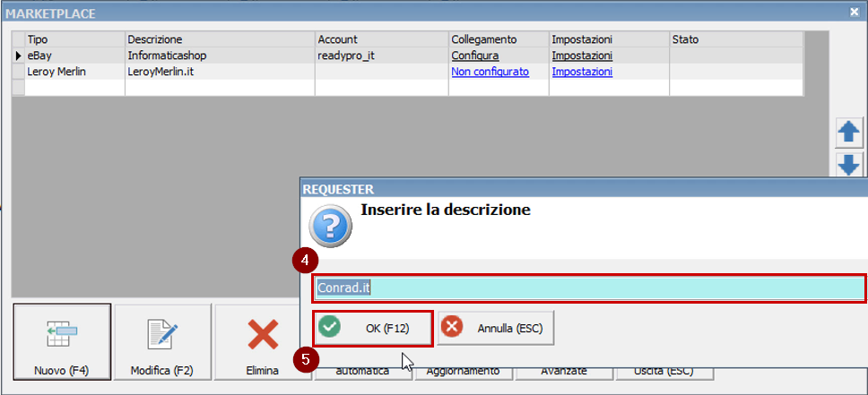Click the Aggiornamento button

tap(464, 374)
